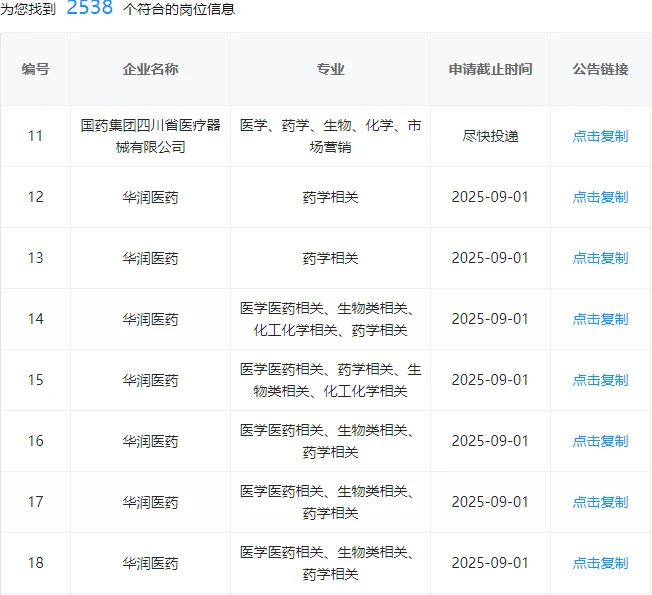The image size is (652, 595).
Task: Click major cell 医学、药学、生物、化学、市场营销
Action: 331,136
